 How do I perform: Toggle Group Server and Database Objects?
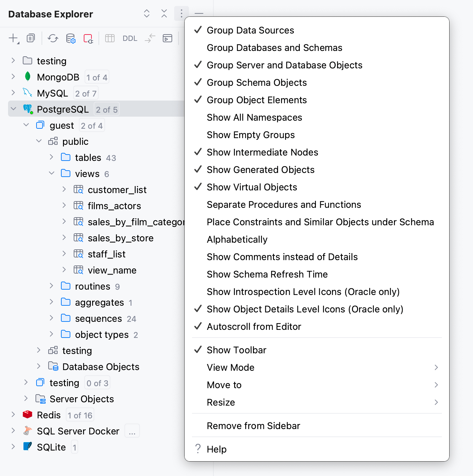pos(317,65)
